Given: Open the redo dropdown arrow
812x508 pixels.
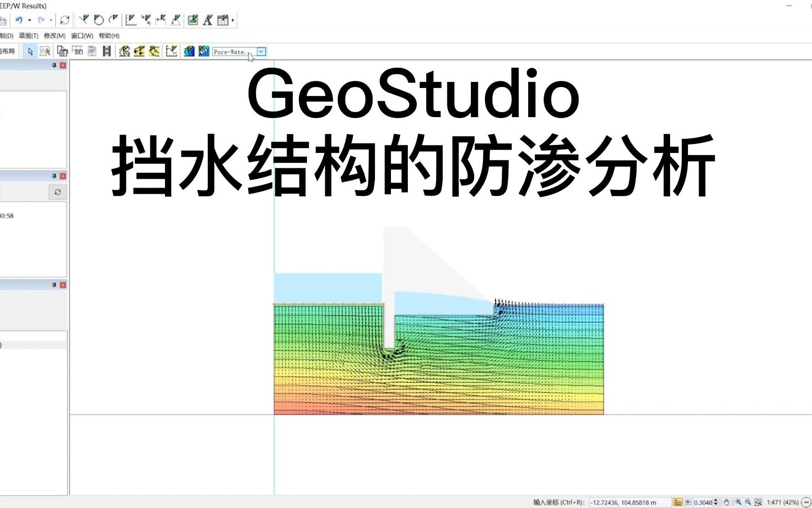Looking at the screenshot, I should (x=50, y=20).
